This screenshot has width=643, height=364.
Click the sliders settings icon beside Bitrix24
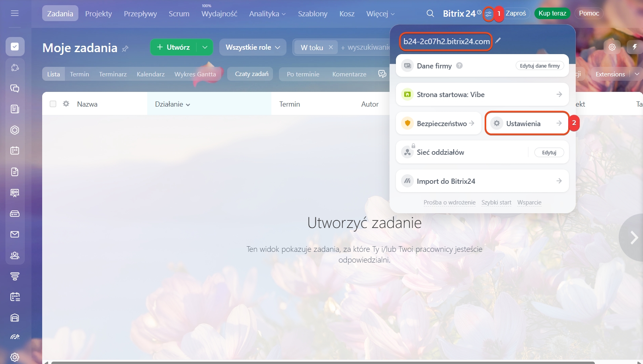click(489, 14)
